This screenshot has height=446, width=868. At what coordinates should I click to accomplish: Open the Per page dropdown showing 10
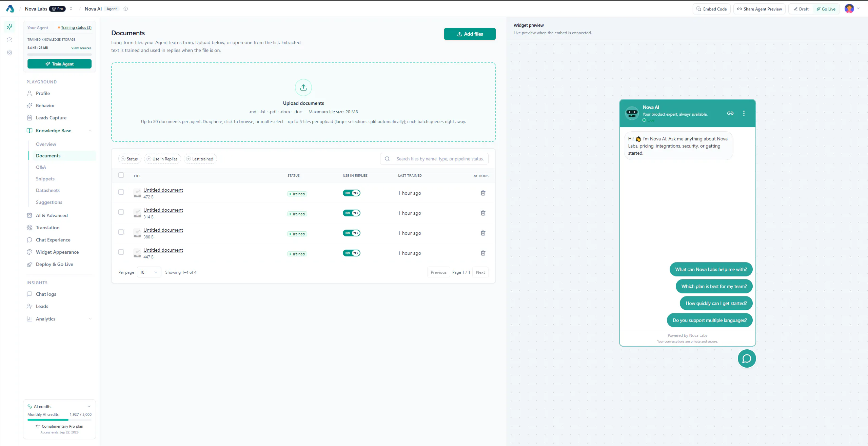tap(149, 272)
